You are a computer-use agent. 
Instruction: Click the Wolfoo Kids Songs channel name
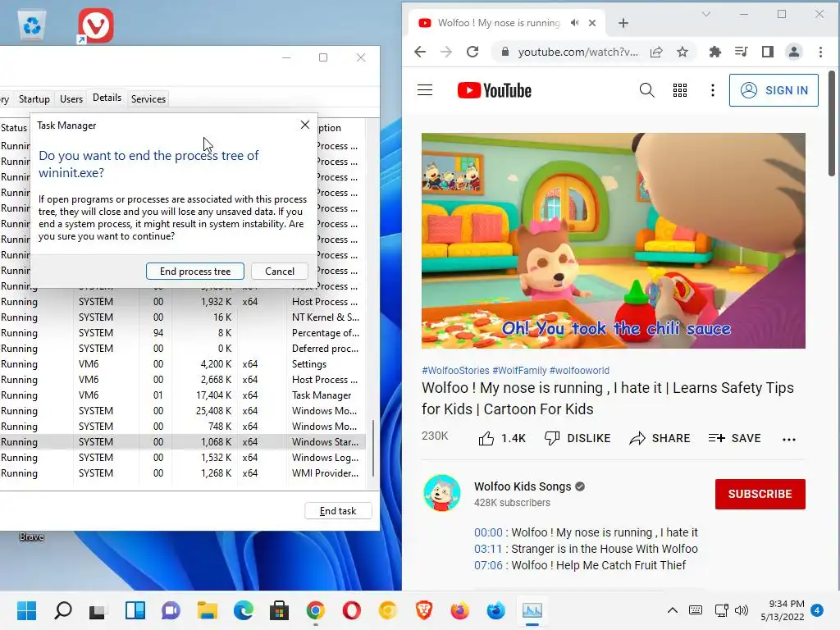coord(523,486)
